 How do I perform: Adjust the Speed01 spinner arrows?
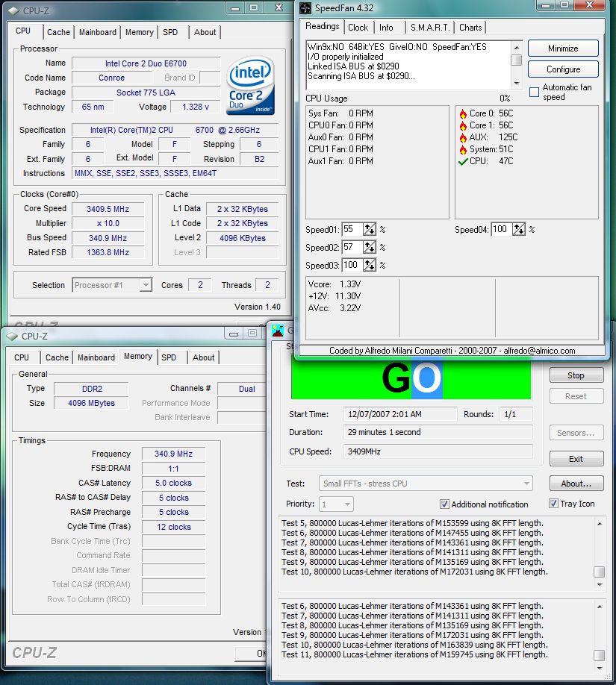pos(370,229)
